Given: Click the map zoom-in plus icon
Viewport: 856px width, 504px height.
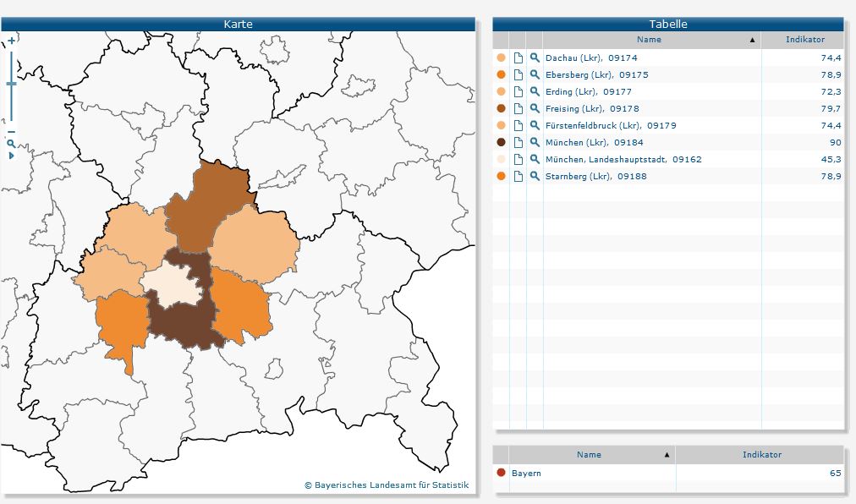Looking at the screenshot, I should (11, 41).
